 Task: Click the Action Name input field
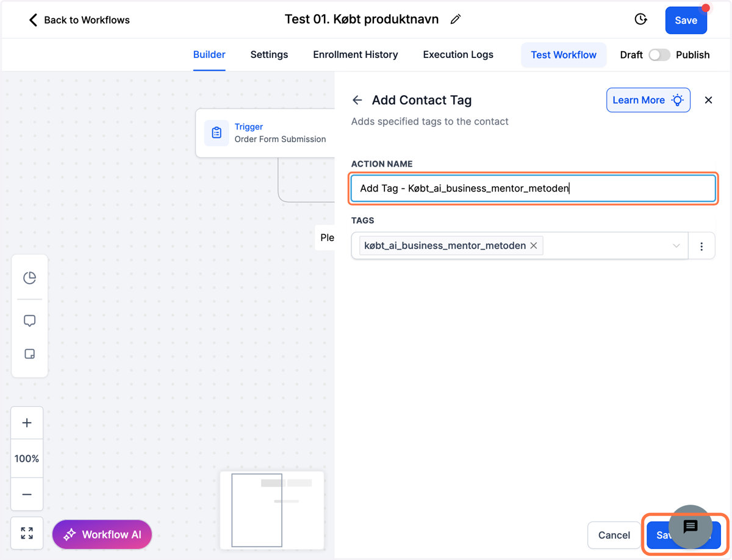point(533,188)
